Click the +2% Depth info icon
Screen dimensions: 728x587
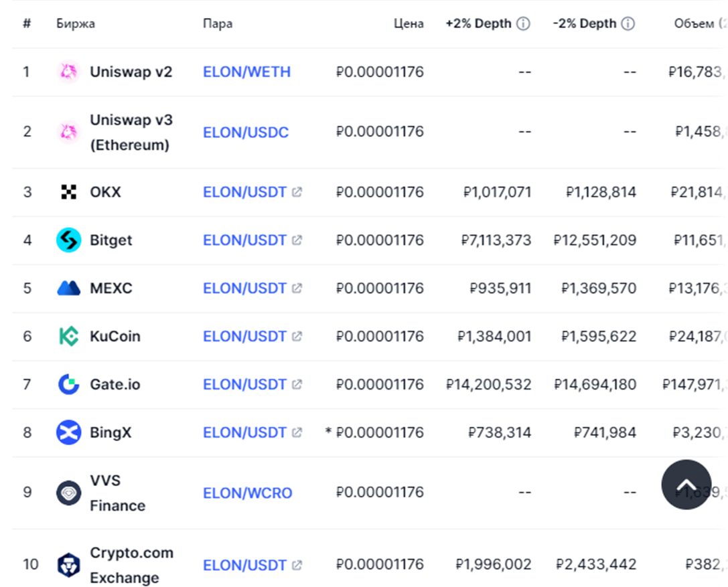523,24
